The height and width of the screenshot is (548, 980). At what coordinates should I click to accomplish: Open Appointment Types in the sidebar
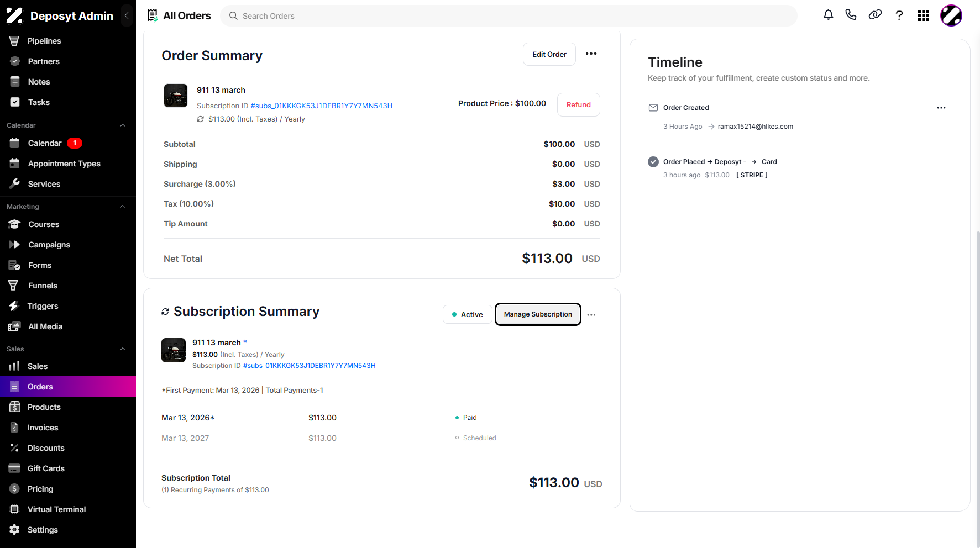[x=68, y=164]
